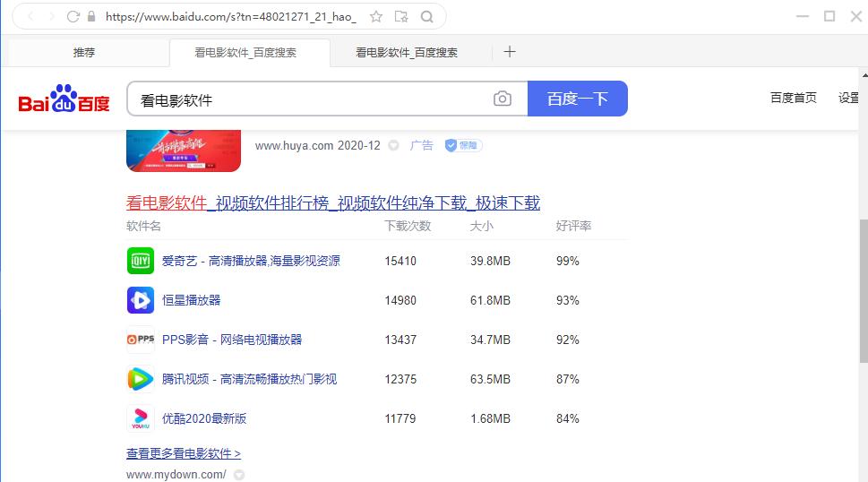Click 查看更多看电影软件 link

tap(184, 453)
